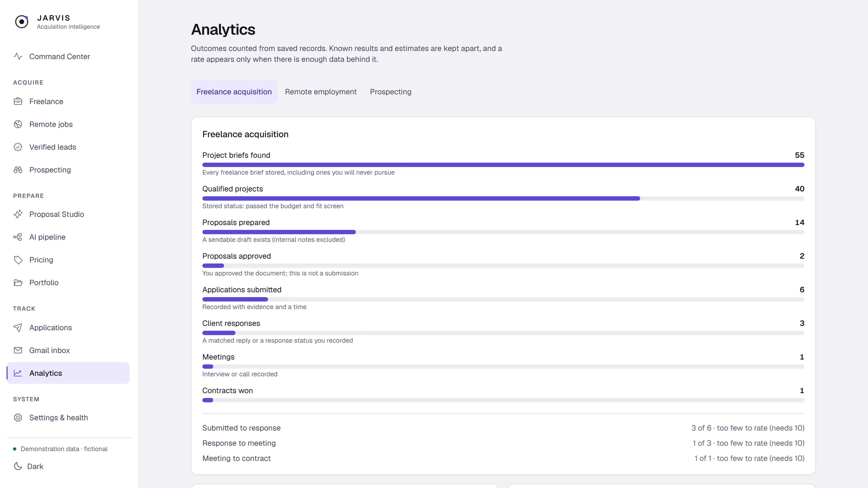Click Qualified projects progress bar
Screen dimensions: 868x488
coord(503,198)
